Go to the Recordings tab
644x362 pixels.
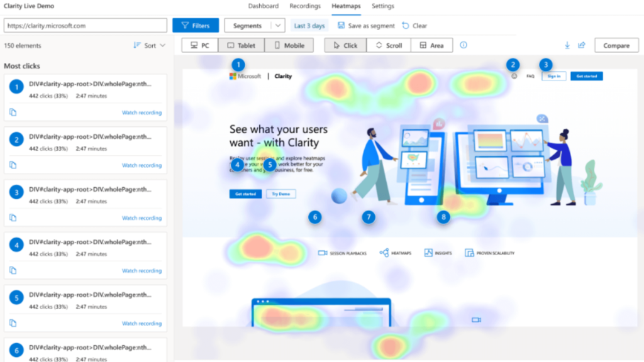(304, 6)
